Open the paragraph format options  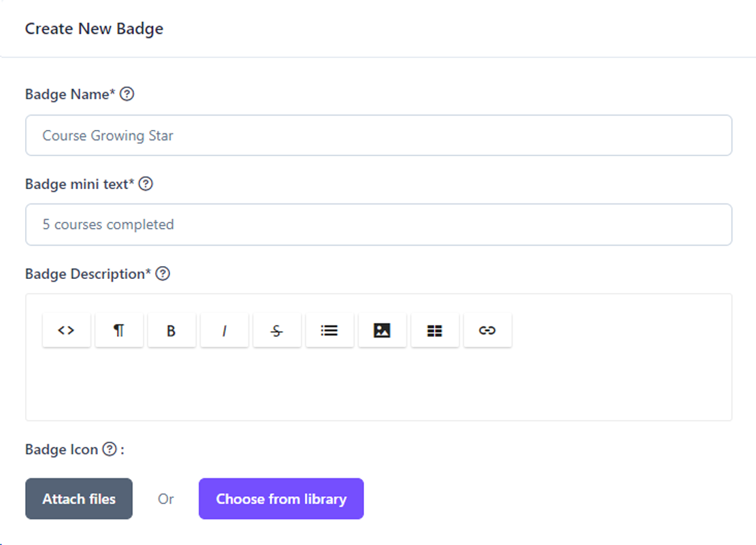click(x=119, y=331)
